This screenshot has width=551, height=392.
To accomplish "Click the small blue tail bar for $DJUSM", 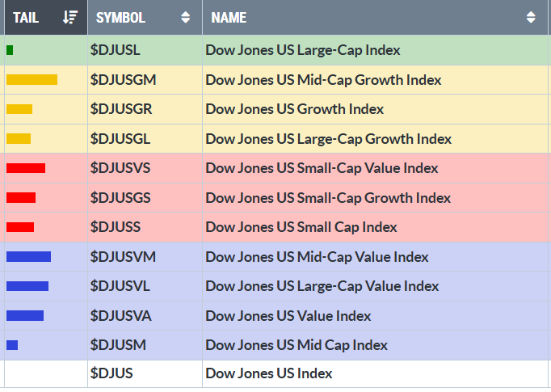I will pos(12,345).
